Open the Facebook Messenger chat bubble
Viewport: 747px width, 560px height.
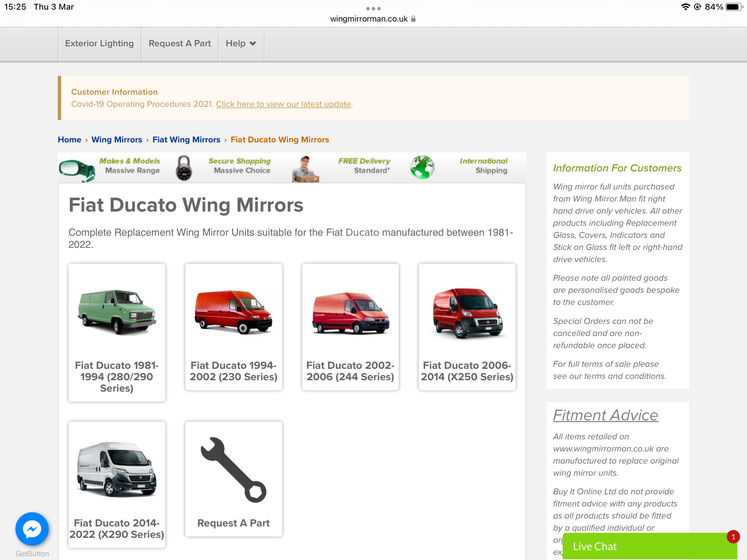click(x=32, y=529)
